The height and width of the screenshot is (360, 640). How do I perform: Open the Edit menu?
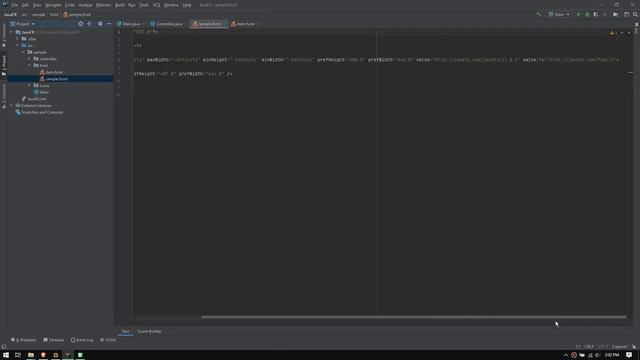[25, 5]
